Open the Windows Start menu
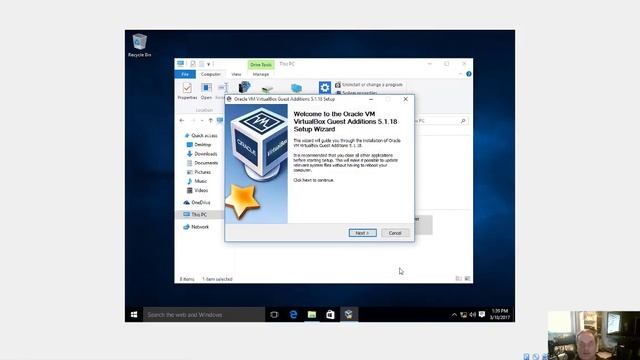Viewport: 640px width, 360px height. coord(134,314)
